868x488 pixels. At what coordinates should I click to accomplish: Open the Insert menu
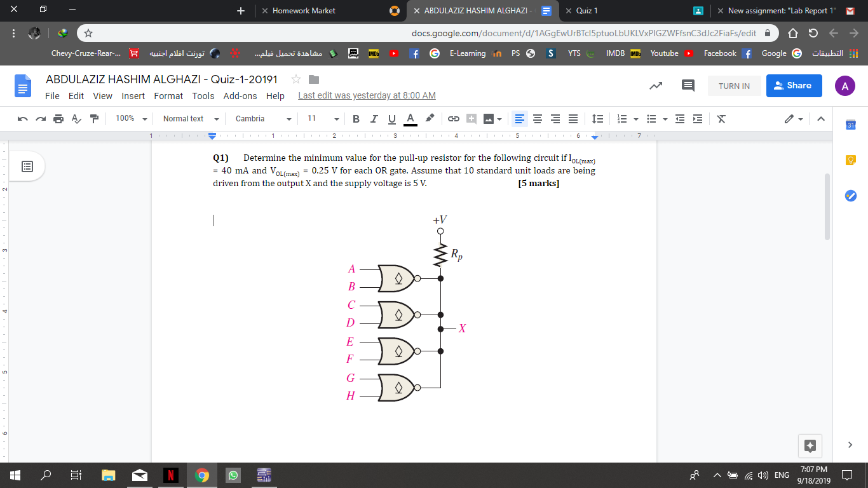133,96
